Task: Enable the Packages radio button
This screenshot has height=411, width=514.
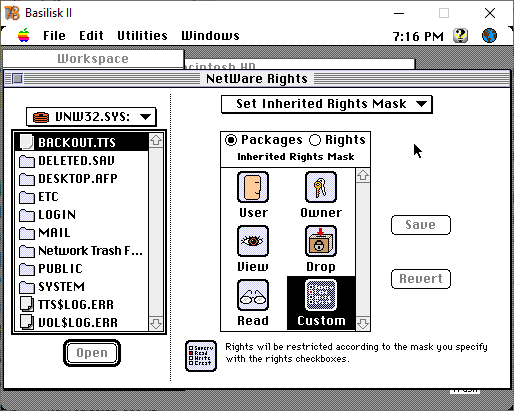Action: pos(231,140)
